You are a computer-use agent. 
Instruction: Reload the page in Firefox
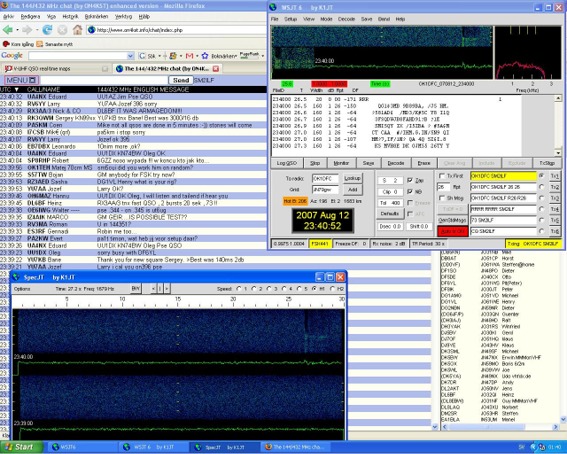(47, 30)
